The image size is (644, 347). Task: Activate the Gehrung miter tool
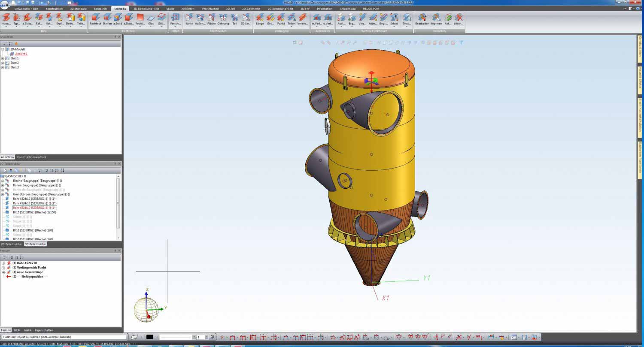(223, 19)
